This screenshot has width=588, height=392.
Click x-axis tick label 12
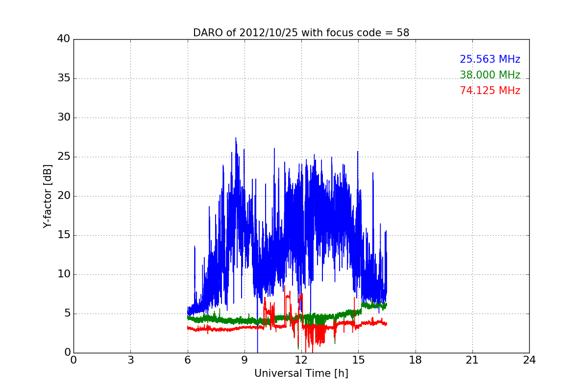301,360
